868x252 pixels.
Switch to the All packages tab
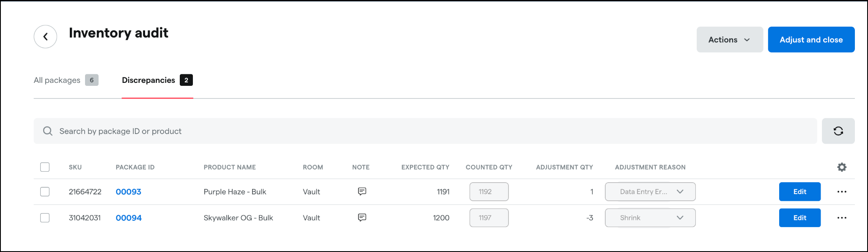66,80
